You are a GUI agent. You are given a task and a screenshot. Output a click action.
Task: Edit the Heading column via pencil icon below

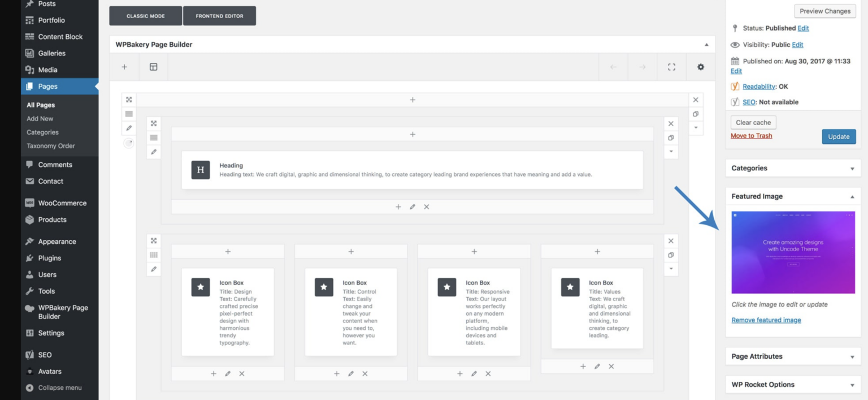[413, 207]
